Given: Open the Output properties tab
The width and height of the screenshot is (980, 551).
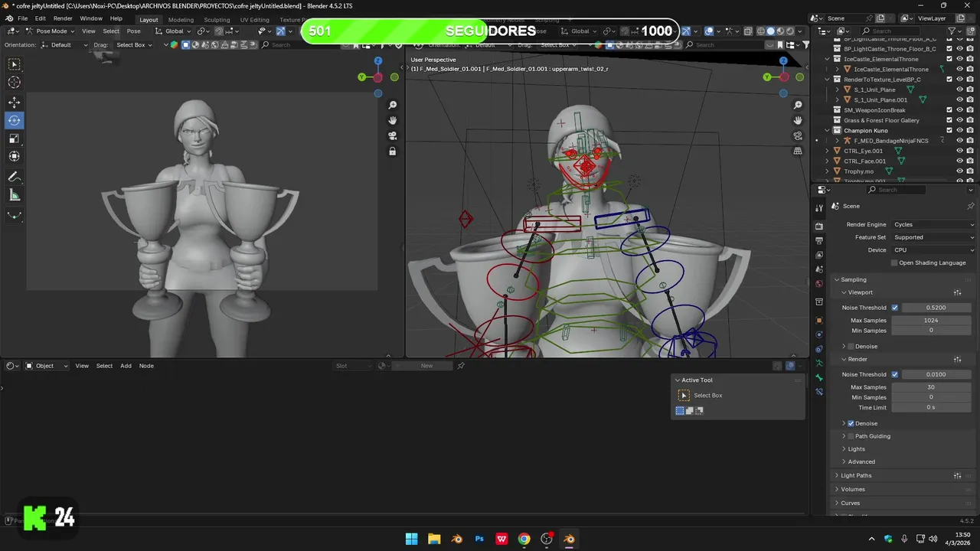Looking at the screenshot, I should pos(819,241).
